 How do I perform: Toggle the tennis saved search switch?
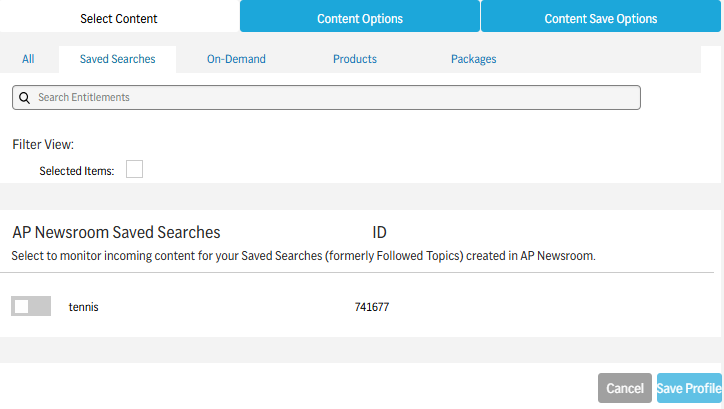tap(31, 307)
